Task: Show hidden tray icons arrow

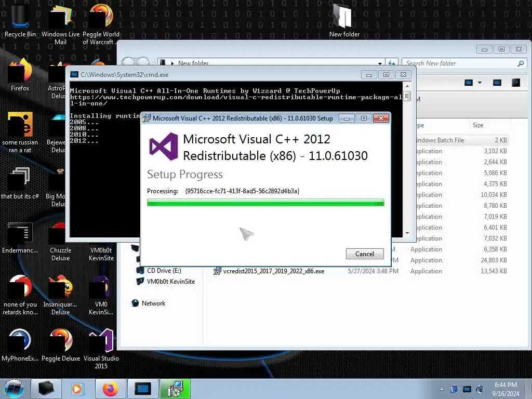Action: coord(442,390)
